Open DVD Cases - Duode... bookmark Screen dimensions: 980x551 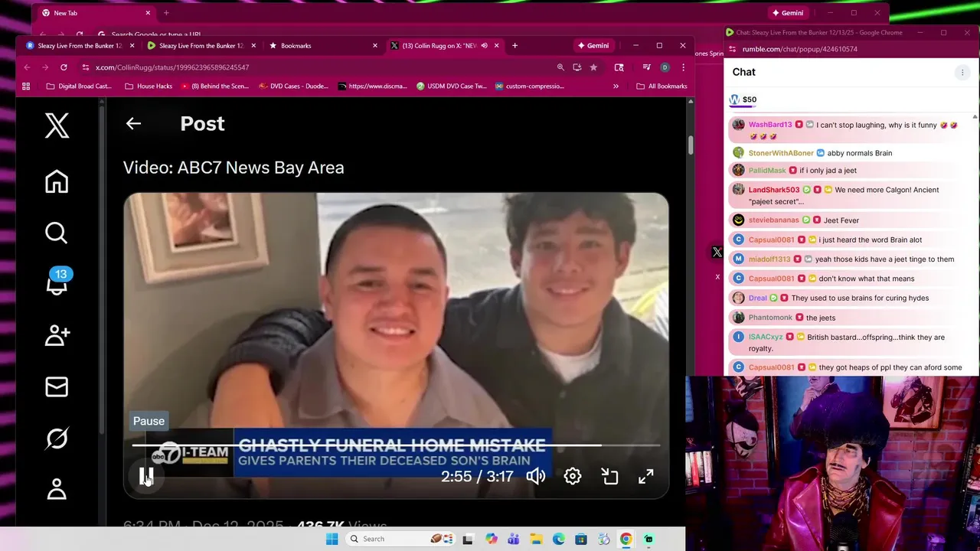[x=294, y=86]
